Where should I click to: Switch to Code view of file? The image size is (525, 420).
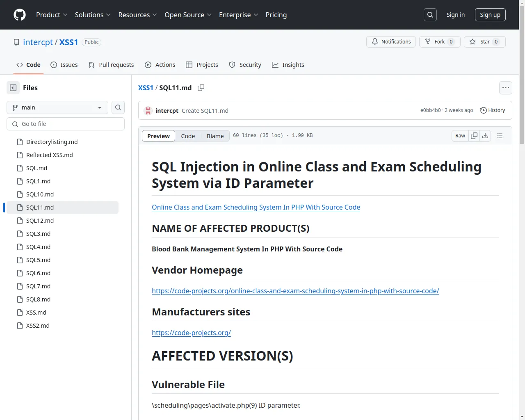point(188,136)
